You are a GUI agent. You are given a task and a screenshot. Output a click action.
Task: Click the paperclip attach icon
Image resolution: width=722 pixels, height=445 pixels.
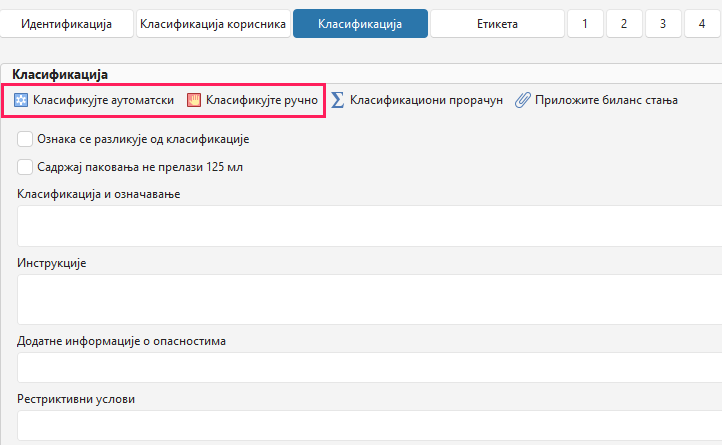(x=523, y=100)
